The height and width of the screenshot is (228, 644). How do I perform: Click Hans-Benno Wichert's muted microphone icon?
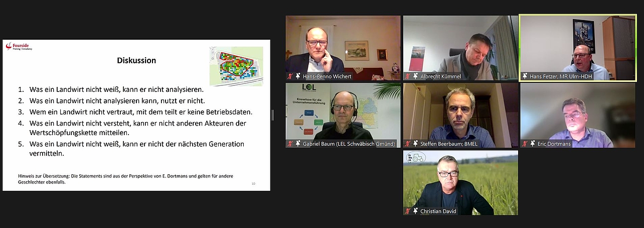(x=290, y=76)
